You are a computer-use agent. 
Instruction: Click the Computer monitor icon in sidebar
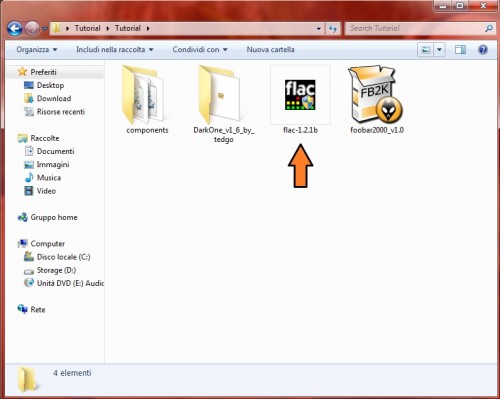pyautogui.click(x=22, y=244)
